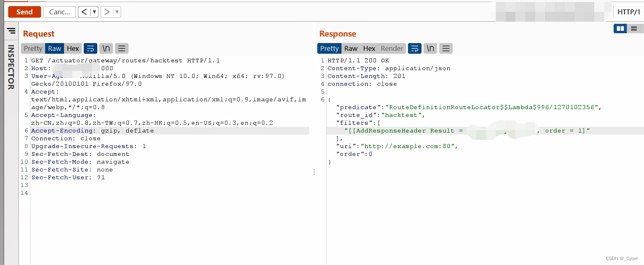
Task: Open Request panel hamburger options menu
Action: pos(121,48)
